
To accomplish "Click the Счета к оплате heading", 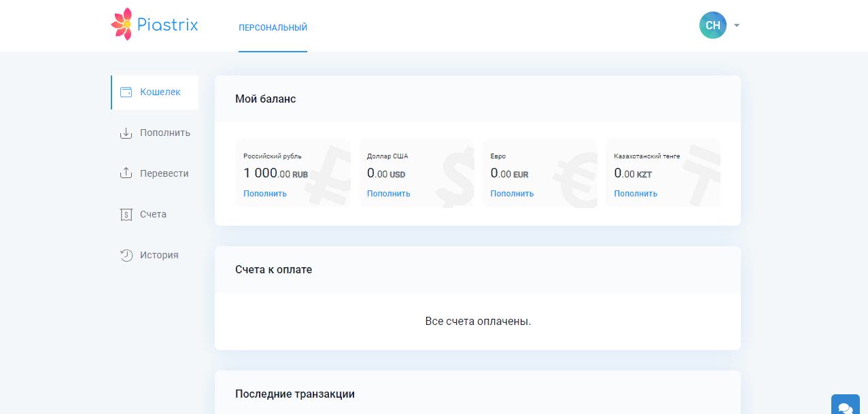I will pos(274,270).
